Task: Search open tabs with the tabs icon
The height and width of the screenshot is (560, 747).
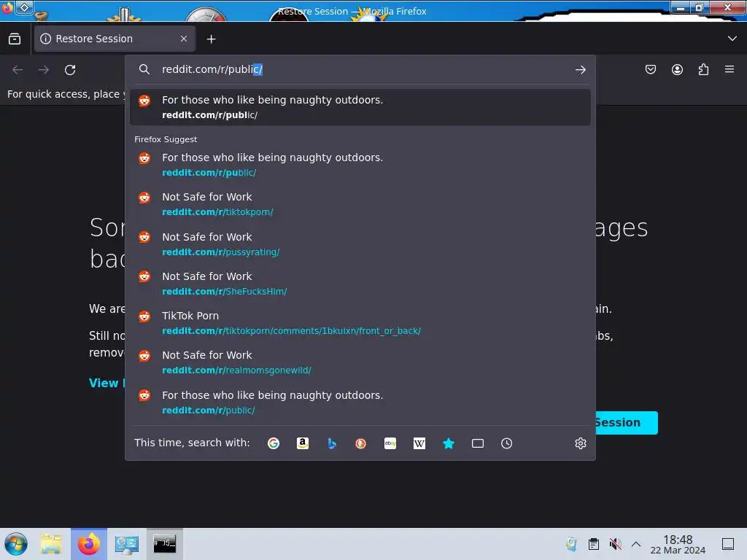Action: pyautogui.click(x=477, y=443)
